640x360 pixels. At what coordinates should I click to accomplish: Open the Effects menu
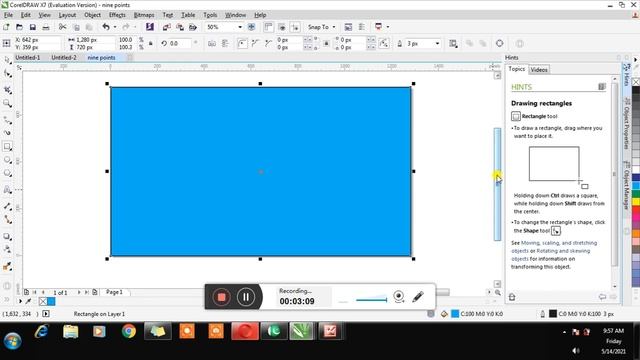click(x=117, y=15)
